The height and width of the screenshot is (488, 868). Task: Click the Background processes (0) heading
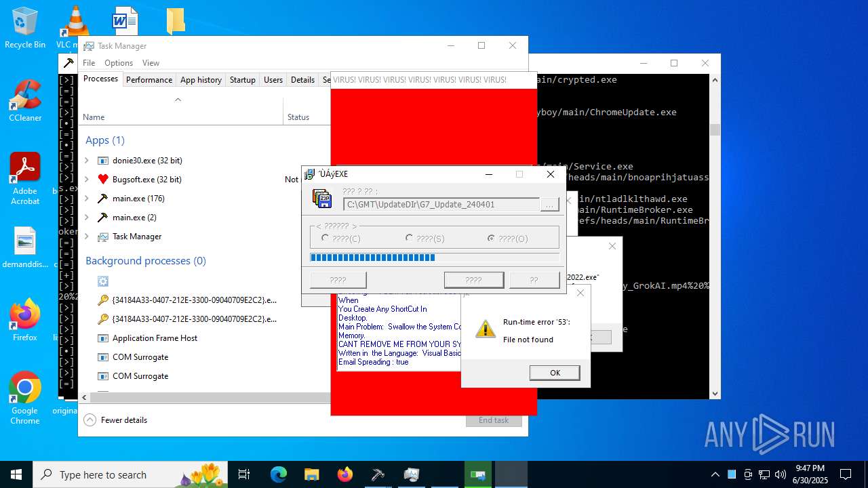click(146, 261)
